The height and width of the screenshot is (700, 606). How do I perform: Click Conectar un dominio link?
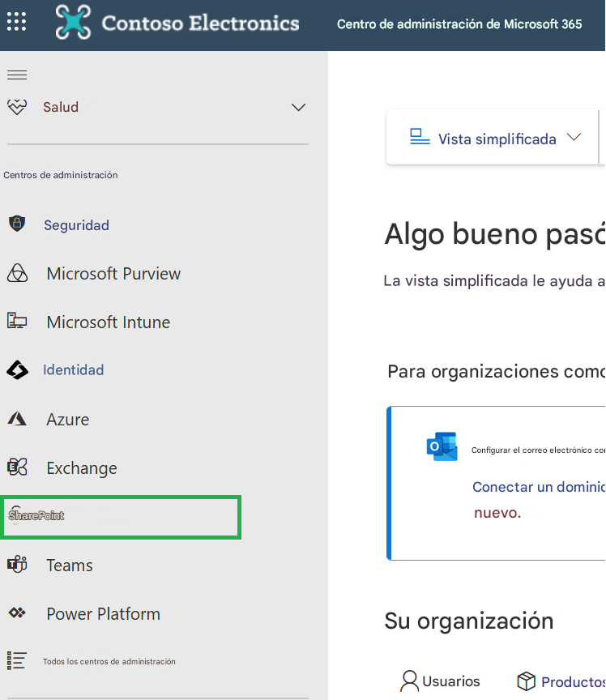click(x=539, y=487)
